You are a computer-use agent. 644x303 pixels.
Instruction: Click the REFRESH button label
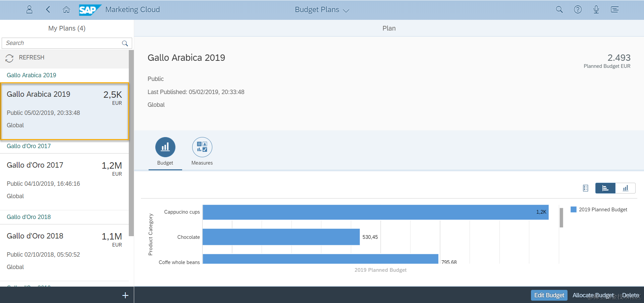32,57
